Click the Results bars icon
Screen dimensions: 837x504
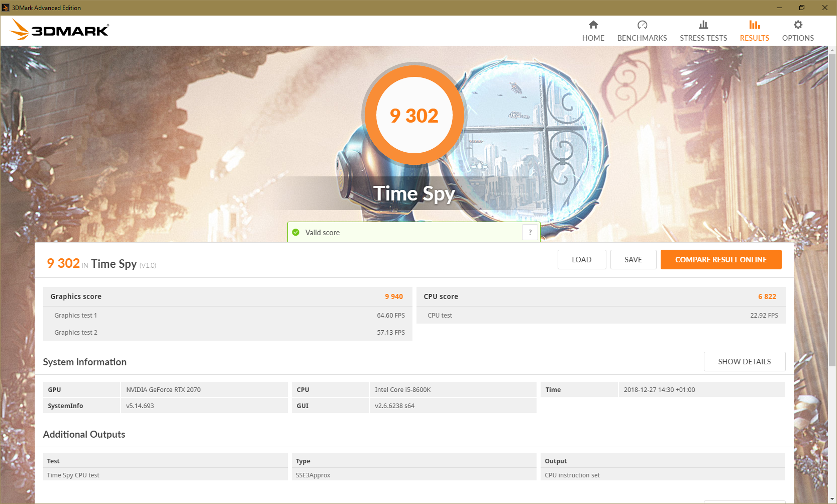click(x=755, y=25)
